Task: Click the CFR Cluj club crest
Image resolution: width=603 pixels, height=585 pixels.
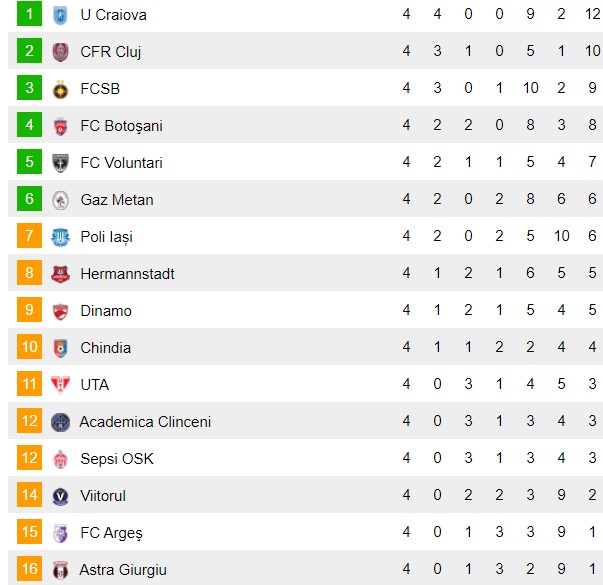Action: 60,52
